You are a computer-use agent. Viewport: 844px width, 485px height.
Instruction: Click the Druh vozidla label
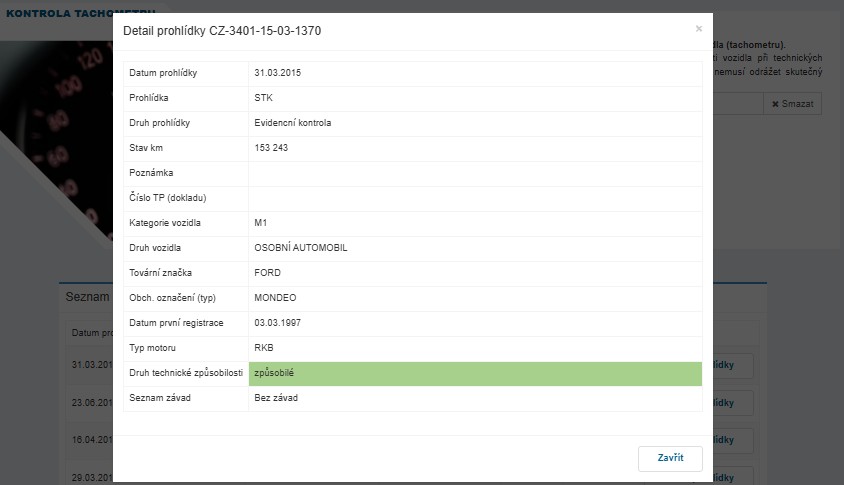pos(155,248)
